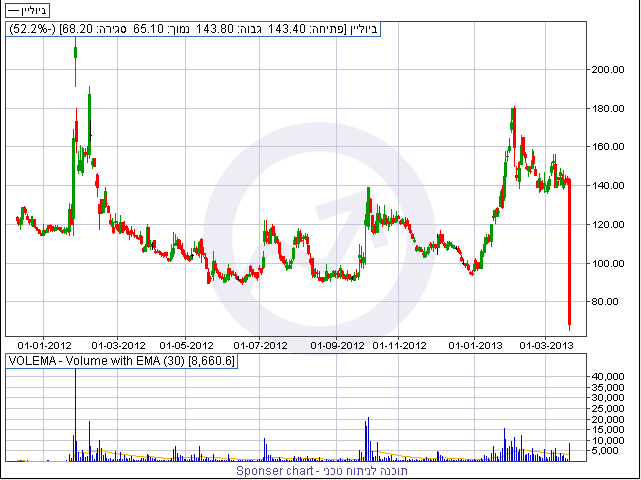
Task: Click the 140.00 price axis label
Action: coord(608,186)
